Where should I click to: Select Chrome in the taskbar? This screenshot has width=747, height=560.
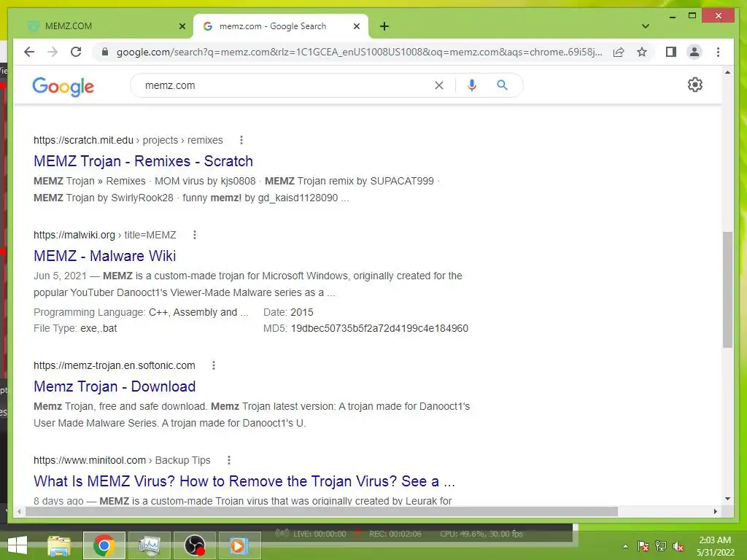pos(104,545)
